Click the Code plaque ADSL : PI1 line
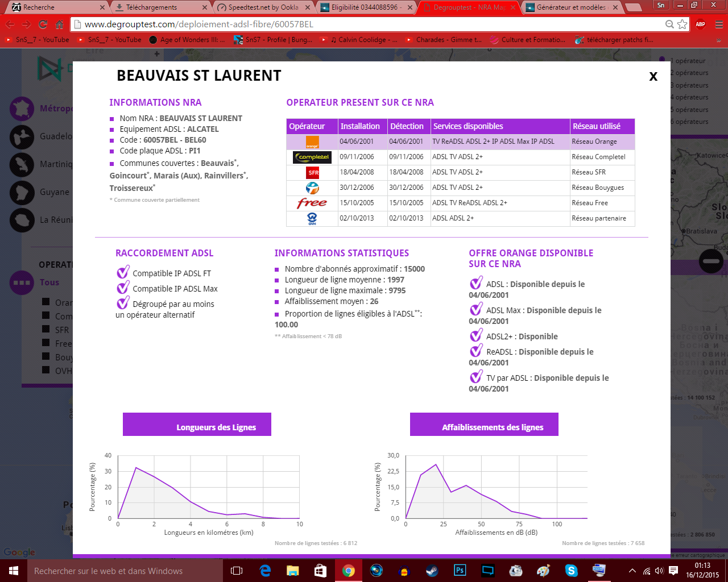 click(x=155, y=151)
